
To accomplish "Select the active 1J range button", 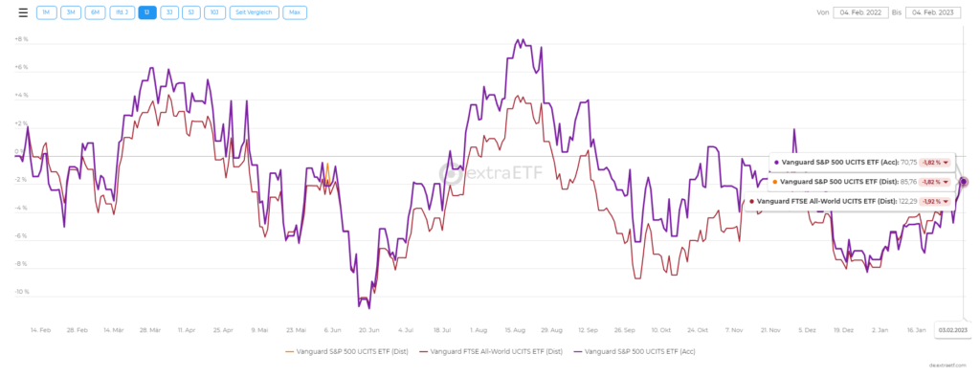I will click(x=147, y=12).
